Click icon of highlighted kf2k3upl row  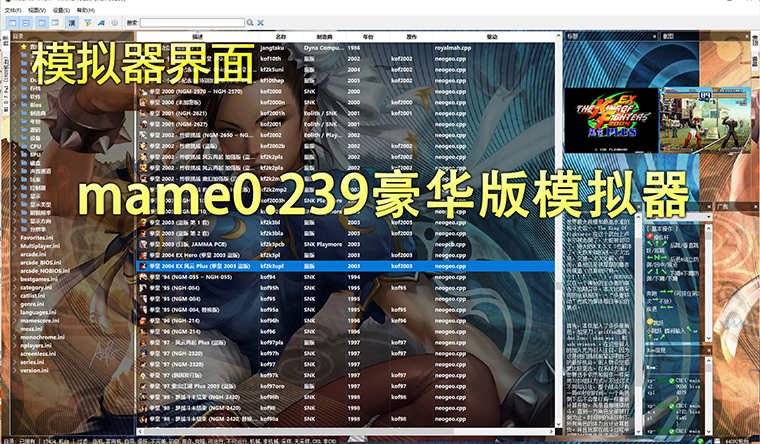pos(143,266)
